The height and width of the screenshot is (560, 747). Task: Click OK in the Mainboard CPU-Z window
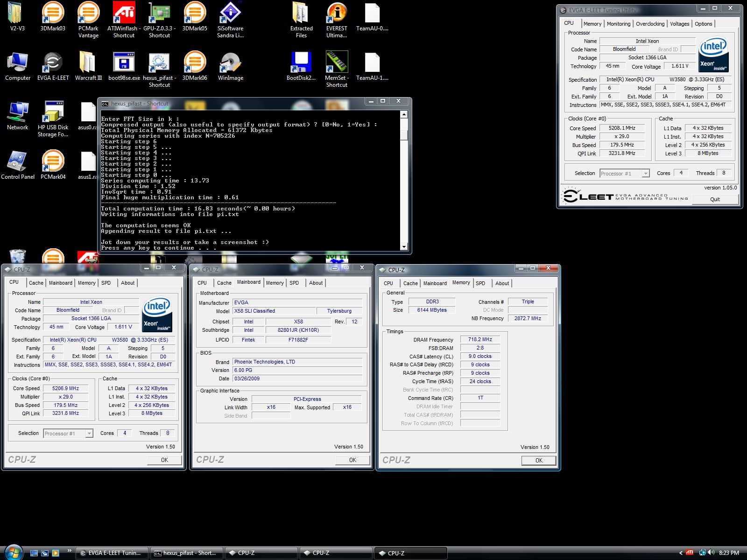[x=352, y=460]
